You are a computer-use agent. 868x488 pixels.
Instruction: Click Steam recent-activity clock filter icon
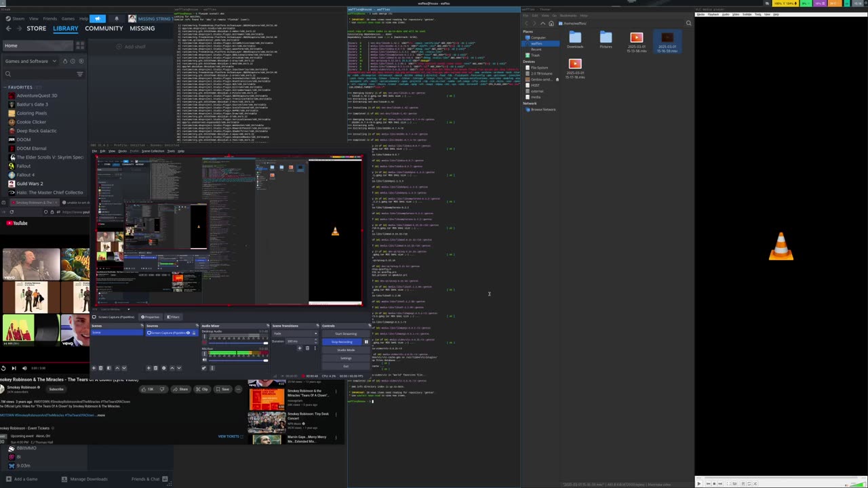pos(73,61)
